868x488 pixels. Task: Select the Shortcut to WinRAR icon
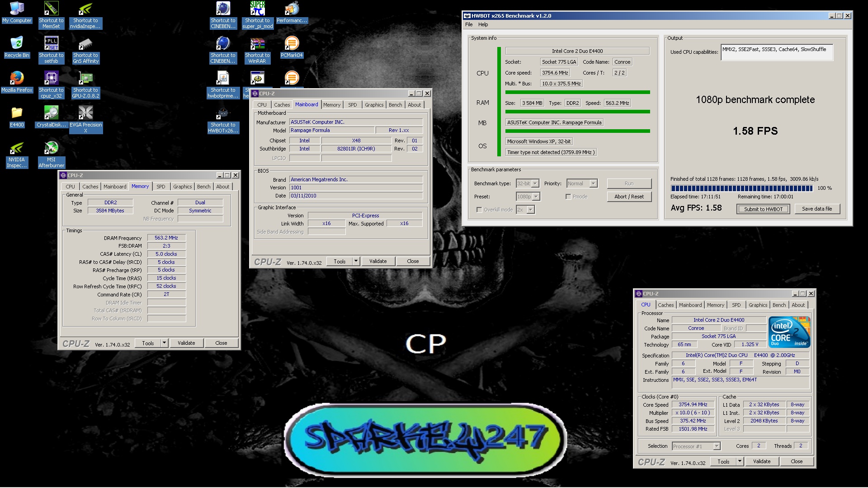[x=257, y=50]
